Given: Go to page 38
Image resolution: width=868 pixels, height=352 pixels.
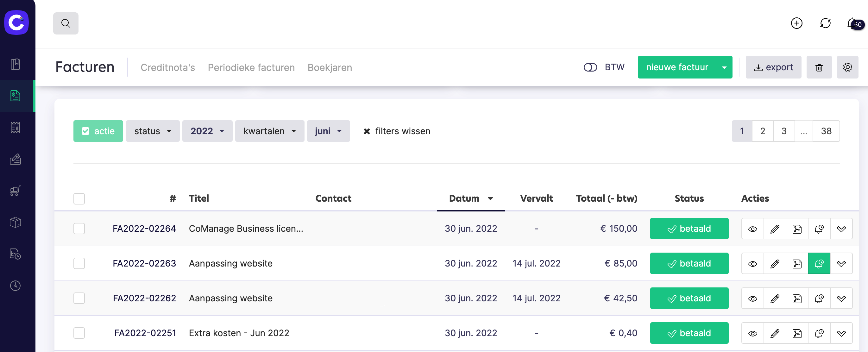Looking at the screenshot, I should [x=826, y=131].
